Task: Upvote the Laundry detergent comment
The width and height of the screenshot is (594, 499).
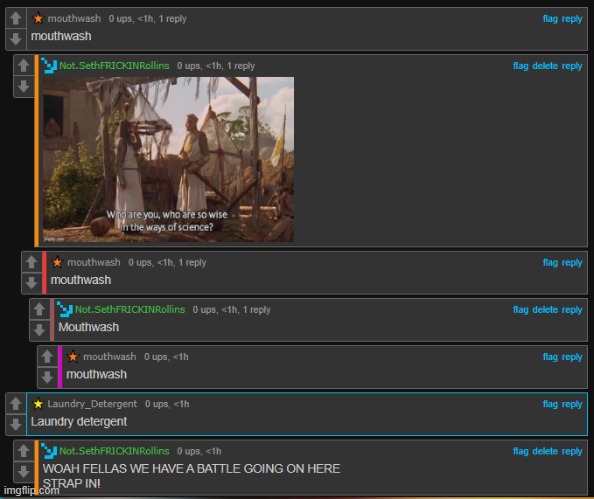Action: coord(16,404)
